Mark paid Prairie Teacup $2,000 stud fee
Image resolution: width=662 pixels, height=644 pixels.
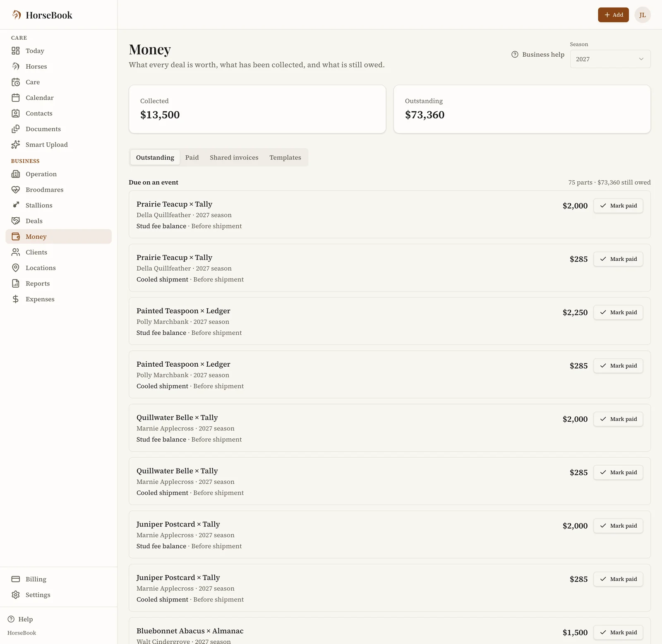click(618, 206)
